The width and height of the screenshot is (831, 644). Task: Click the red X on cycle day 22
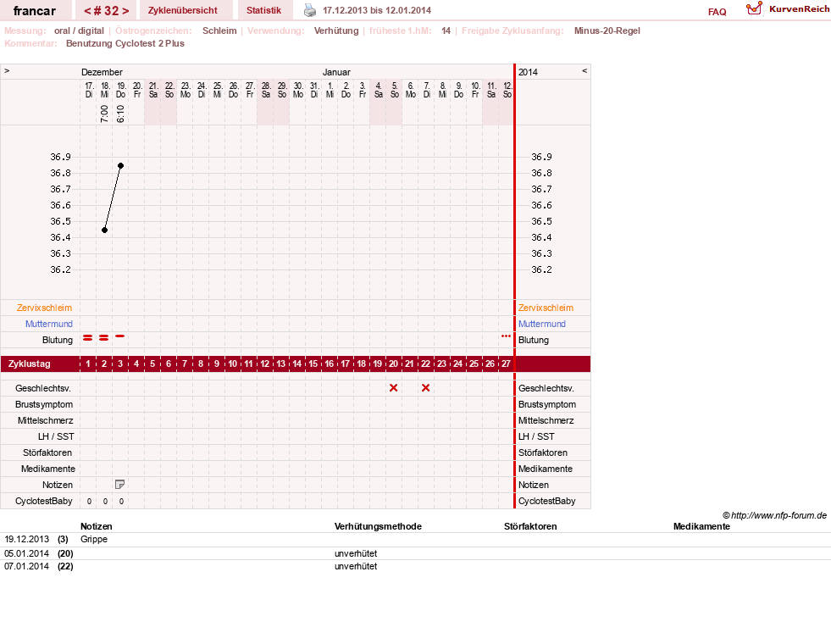(x=425, y=388)
